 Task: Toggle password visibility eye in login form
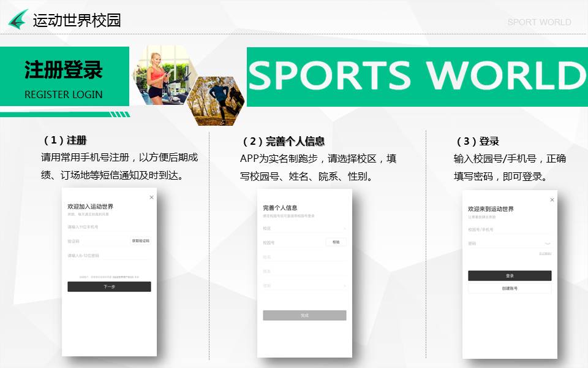[x=548, y=244]
